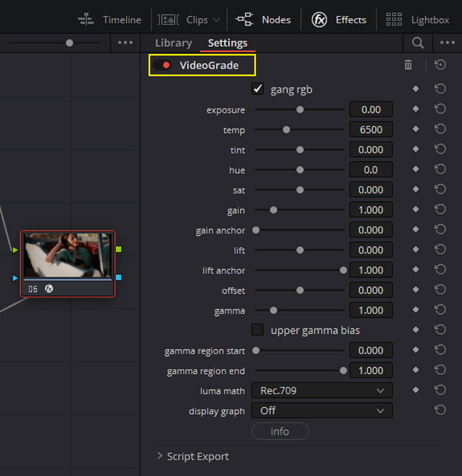Screen dimensions: 462x476
Task: Click the exposure slider handle
Action: tap(300, 109)
